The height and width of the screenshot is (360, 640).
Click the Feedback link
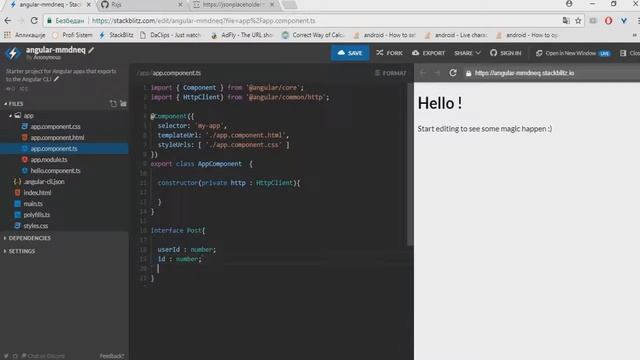coord(111,356)
